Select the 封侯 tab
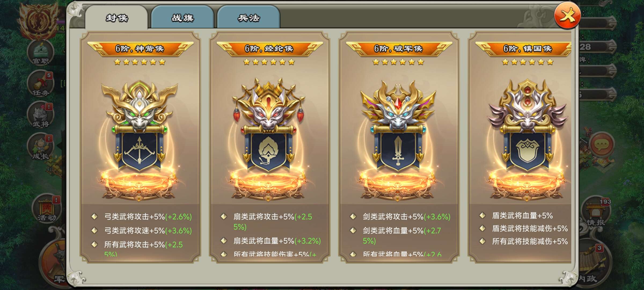 (x=116, y=17)
